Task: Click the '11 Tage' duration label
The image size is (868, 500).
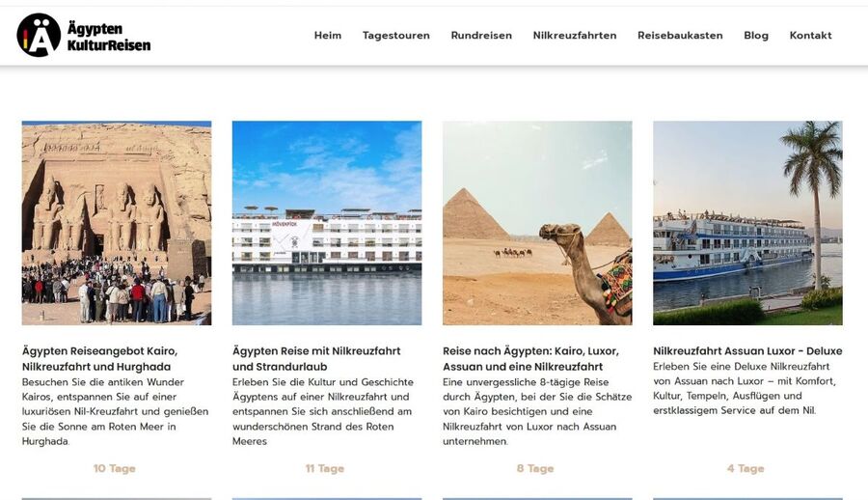Action: pos(325,468)
